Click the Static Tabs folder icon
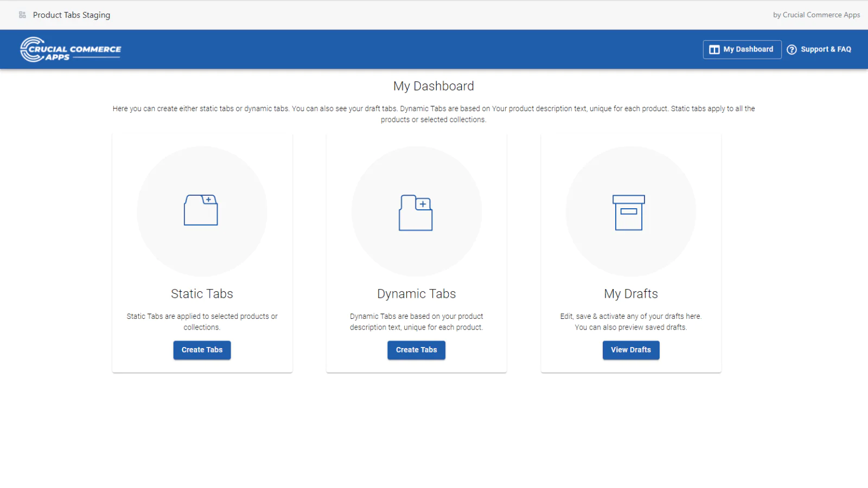This screenshot has height=488, width=868. (x=201, y=210)
